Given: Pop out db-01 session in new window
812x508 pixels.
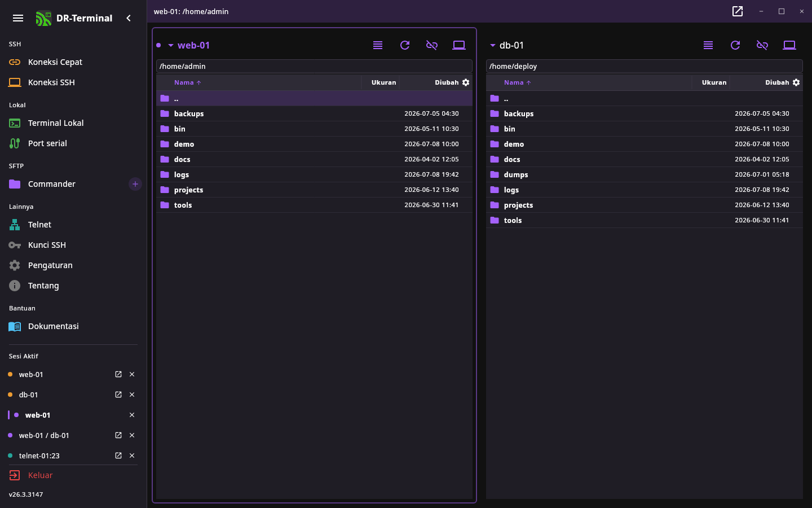Looking at the screenshot, I should click(118, 395).
